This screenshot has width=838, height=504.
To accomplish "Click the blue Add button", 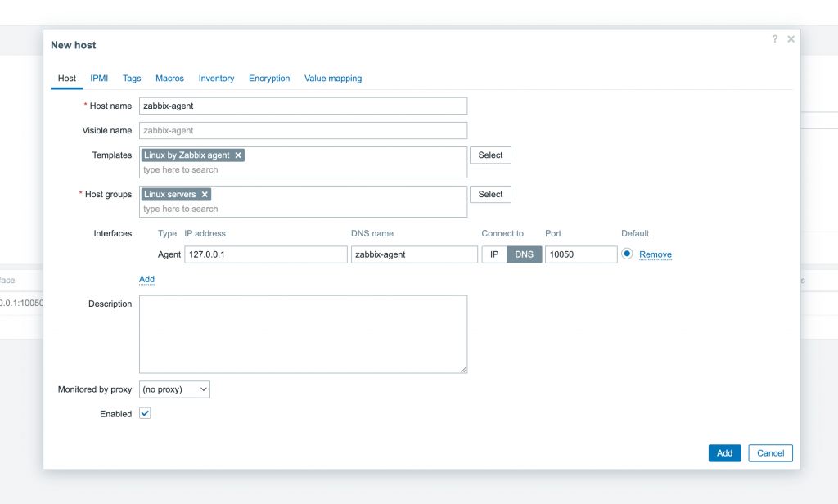I will (725, 453).
